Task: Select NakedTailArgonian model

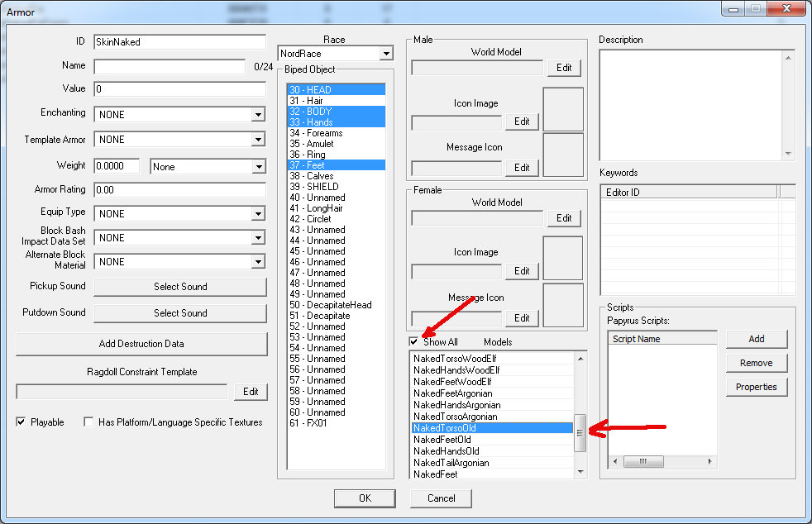Action: 493,463
